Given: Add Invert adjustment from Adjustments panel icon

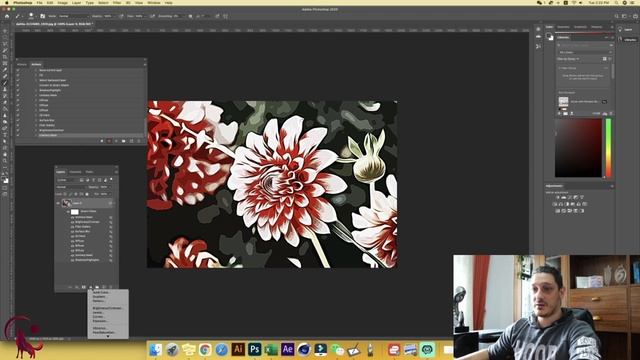Looking at the screenshot, I should (558, 211).
